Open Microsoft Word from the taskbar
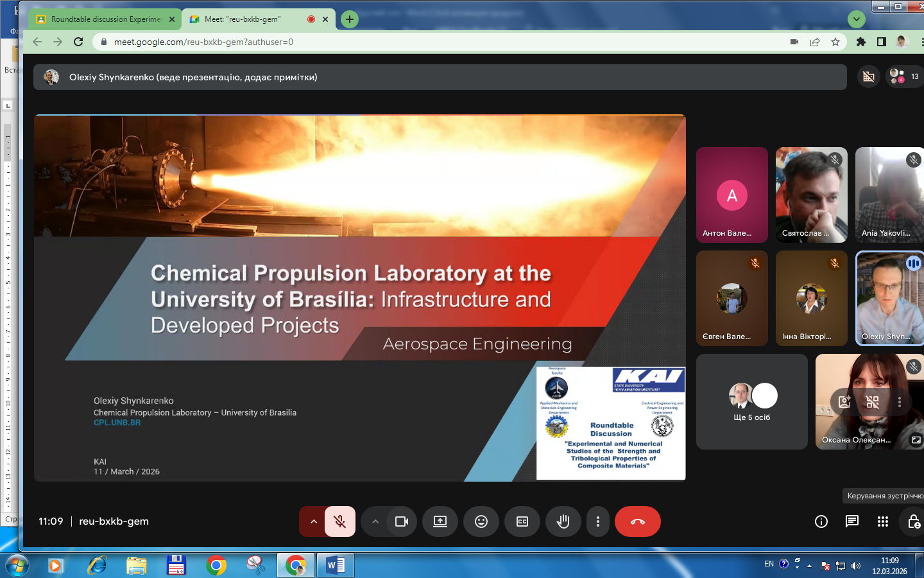Viewport: 924px width, 578px height. click(x=335, y=565)
